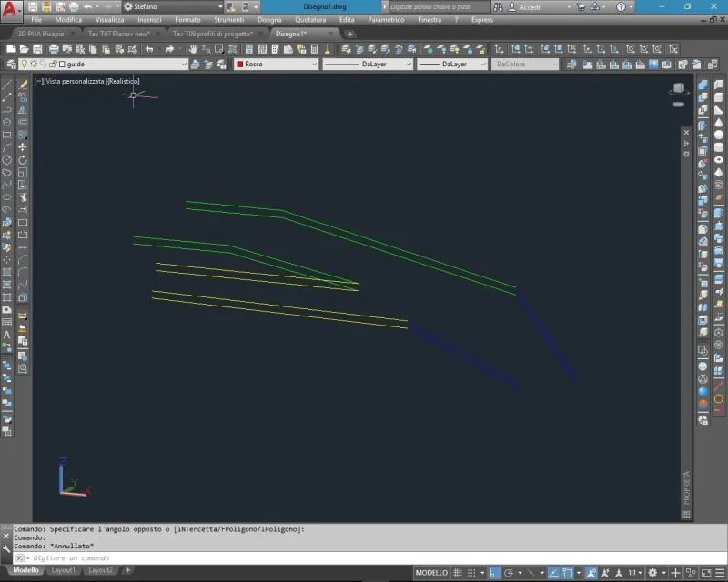
Task: Expand the workspace gear dropdown arrow
Action: (664, 573)
